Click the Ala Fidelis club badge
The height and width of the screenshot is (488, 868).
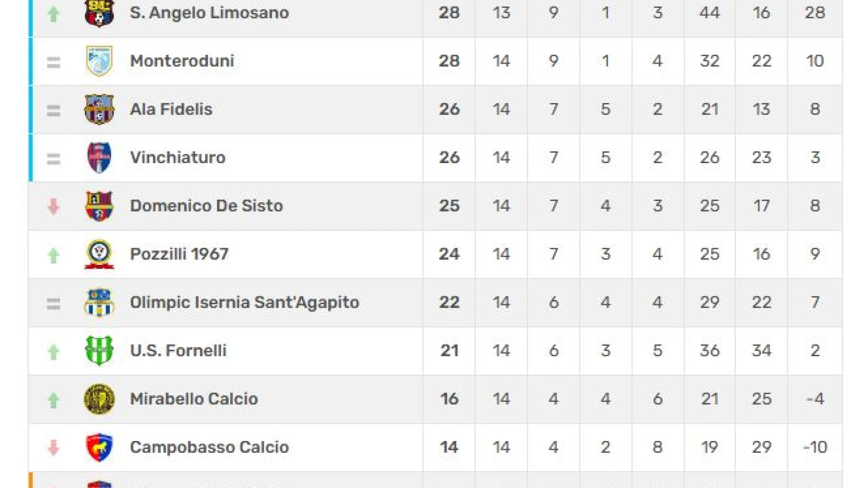click(99, 109)
